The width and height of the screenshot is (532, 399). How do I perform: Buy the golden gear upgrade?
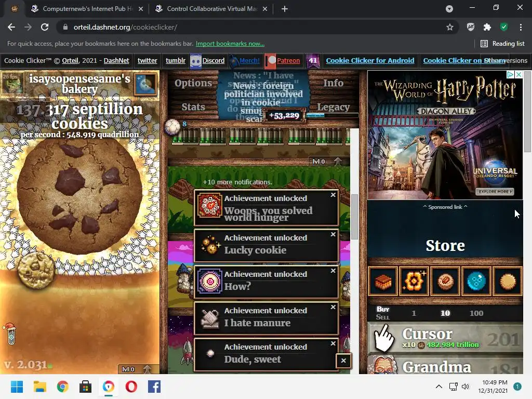(414, 281)
